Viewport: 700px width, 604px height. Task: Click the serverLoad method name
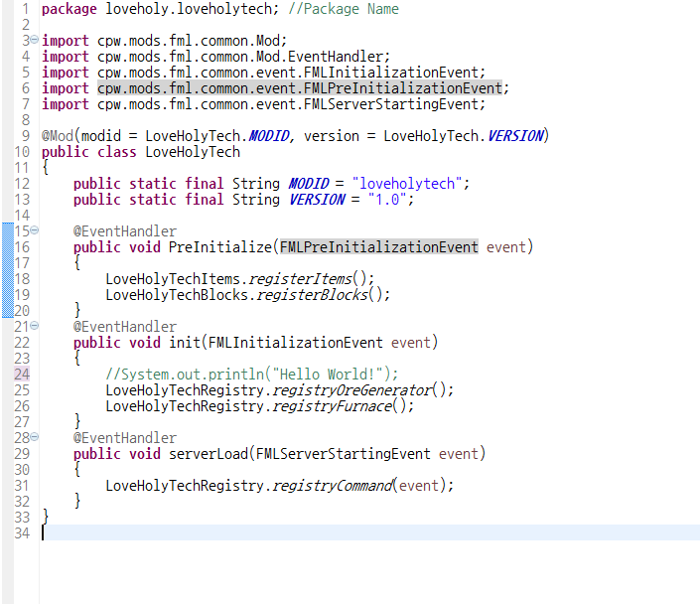click(x=209, y=454)
